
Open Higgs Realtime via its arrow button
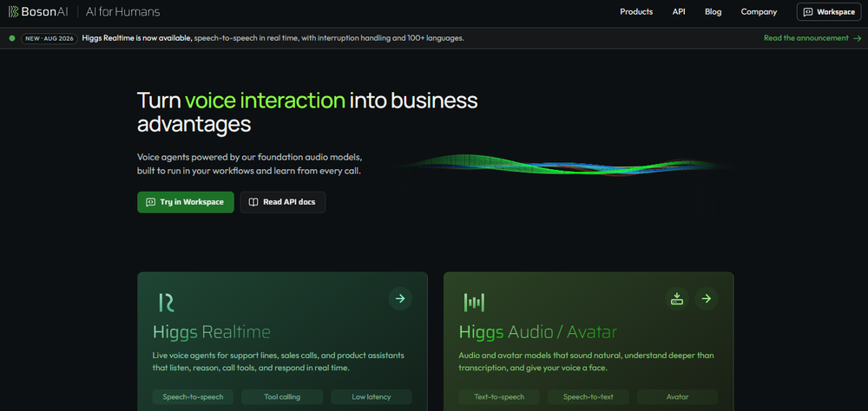[x=400, y=298]
